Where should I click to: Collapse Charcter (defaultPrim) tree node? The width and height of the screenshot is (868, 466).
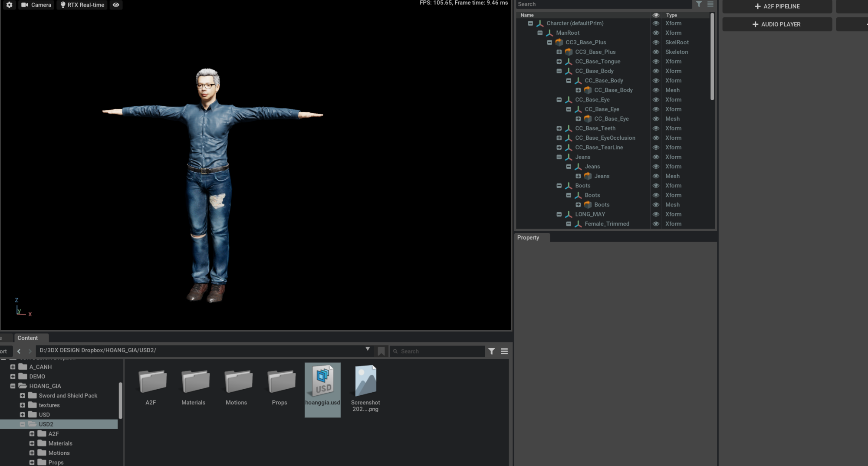pyautogui.click(x=530, y=23)
